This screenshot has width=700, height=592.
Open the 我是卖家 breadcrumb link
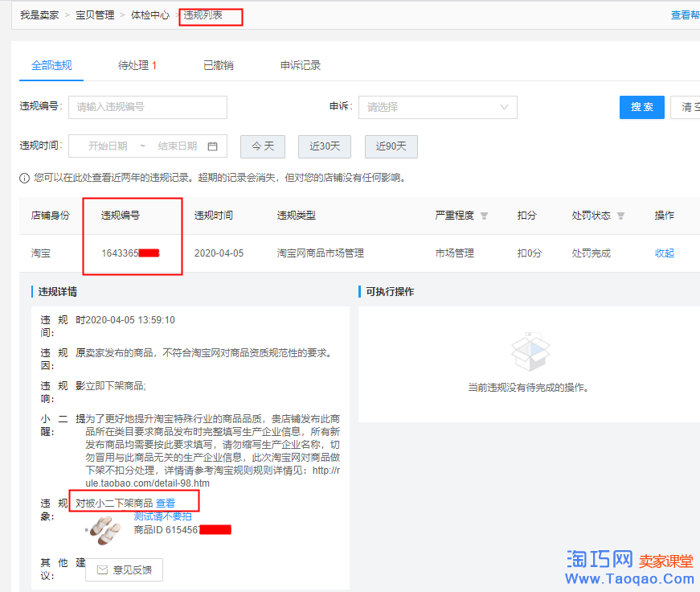[x=39, y=15]
